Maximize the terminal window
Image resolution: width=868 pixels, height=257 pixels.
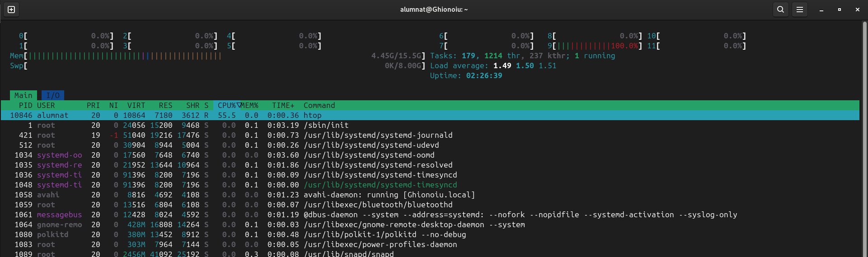coord(840,9)
